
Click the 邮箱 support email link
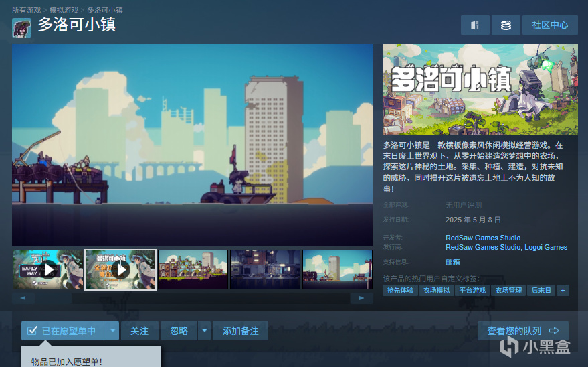[452, 262]
